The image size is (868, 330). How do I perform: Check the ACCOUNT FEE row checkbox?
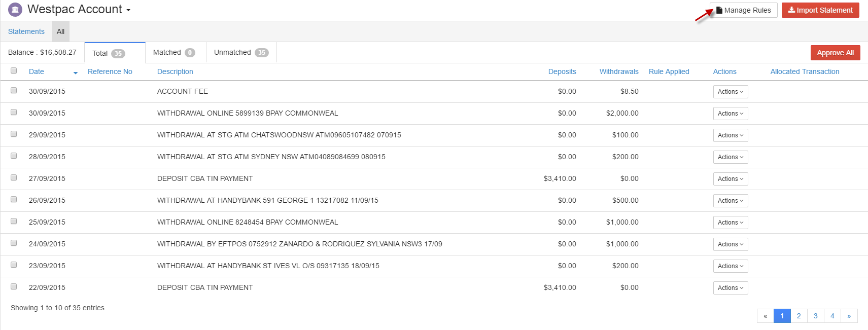point(14,91)
